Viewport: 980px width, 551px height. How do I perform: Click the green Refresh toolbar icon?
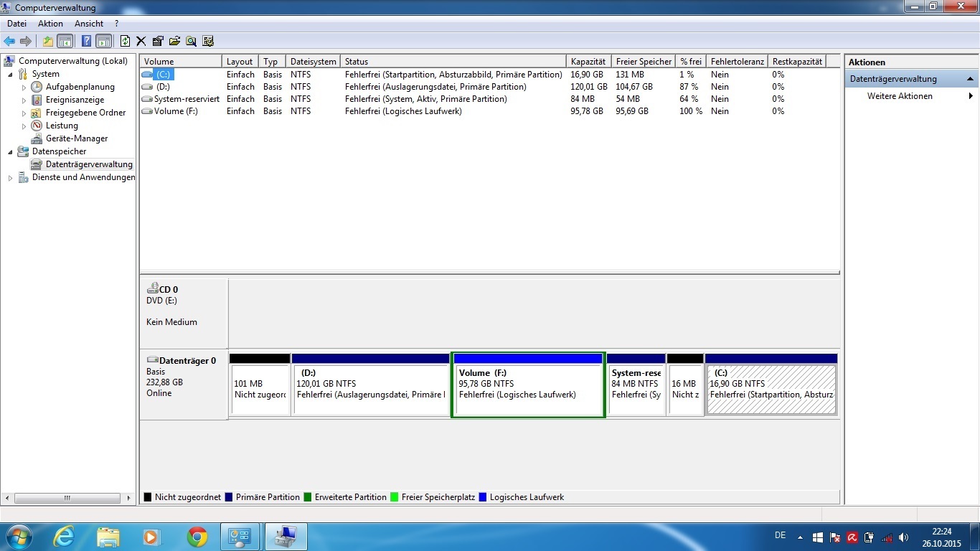(126, 41)
